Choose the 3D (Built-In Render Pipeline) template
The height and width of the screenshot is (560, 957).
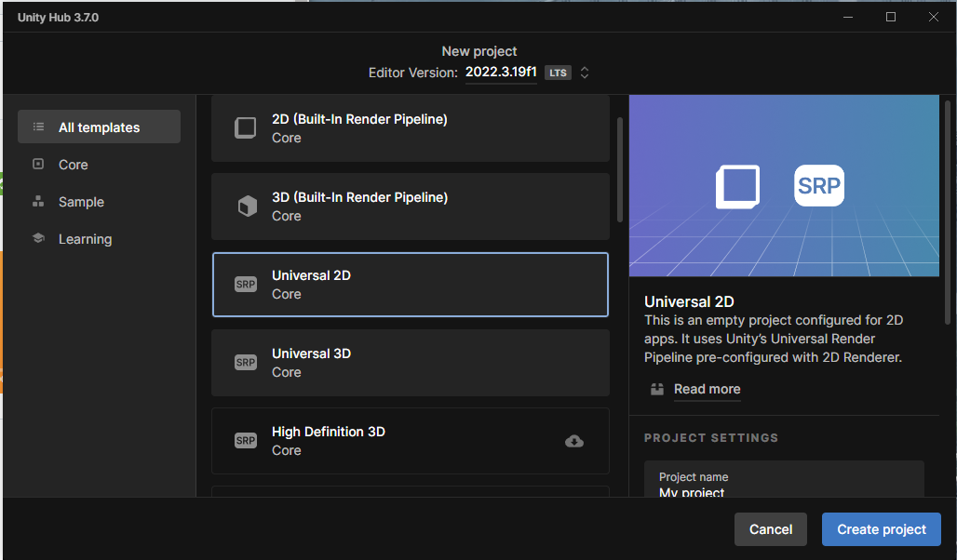click(x=411, y=207)
